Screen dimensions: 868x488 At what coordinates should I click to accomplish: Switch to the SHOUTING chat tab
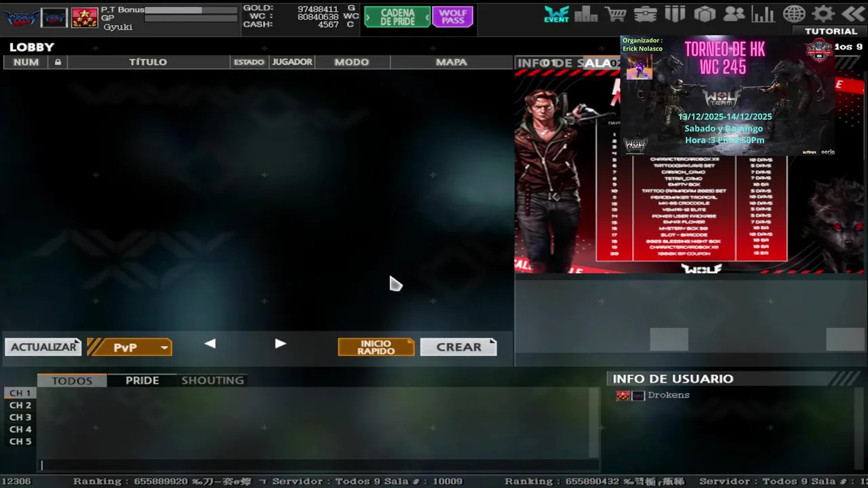point(212,380)
